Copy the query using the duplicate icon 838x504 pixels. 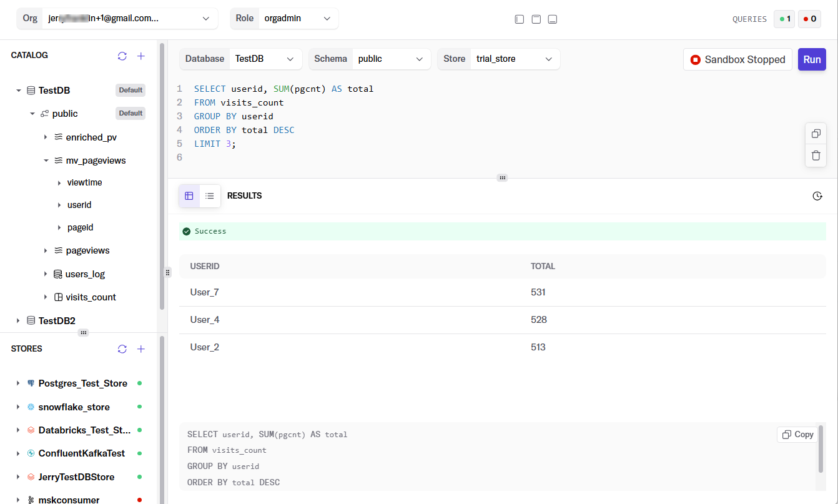click(816, 134)
